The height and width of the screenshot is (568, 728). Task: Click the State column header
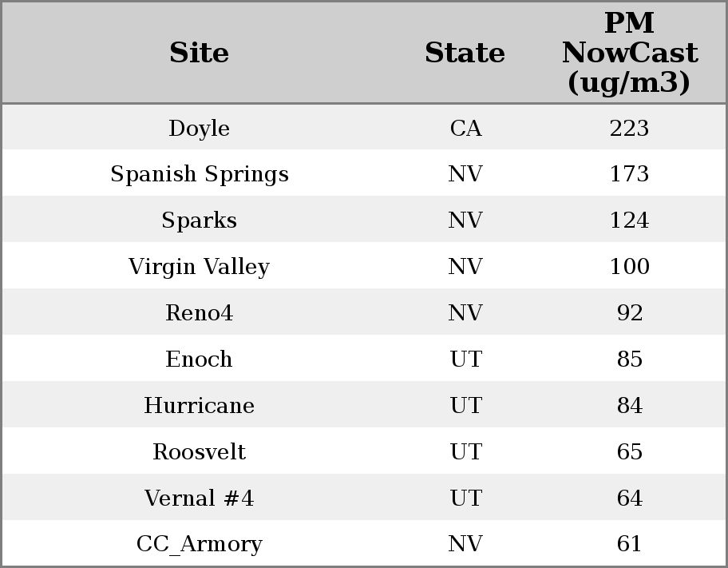tap(465, 54)
